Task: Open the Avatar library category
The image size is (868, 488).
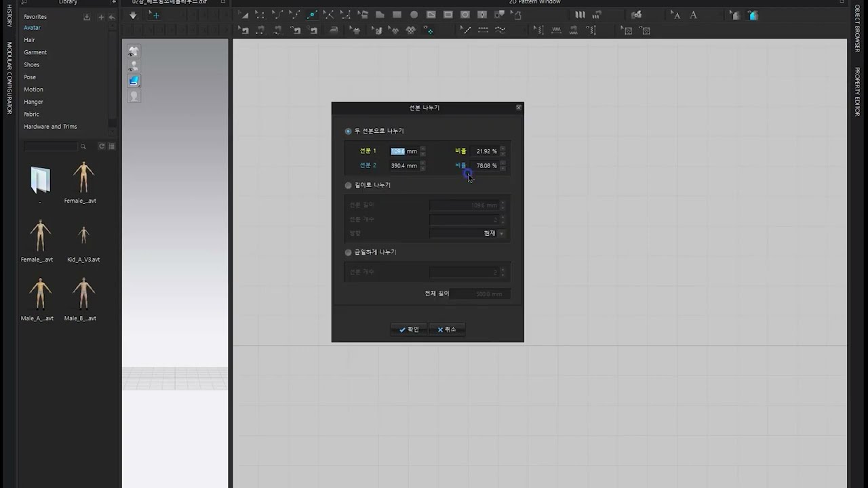Action: click(x=32, y=28)
